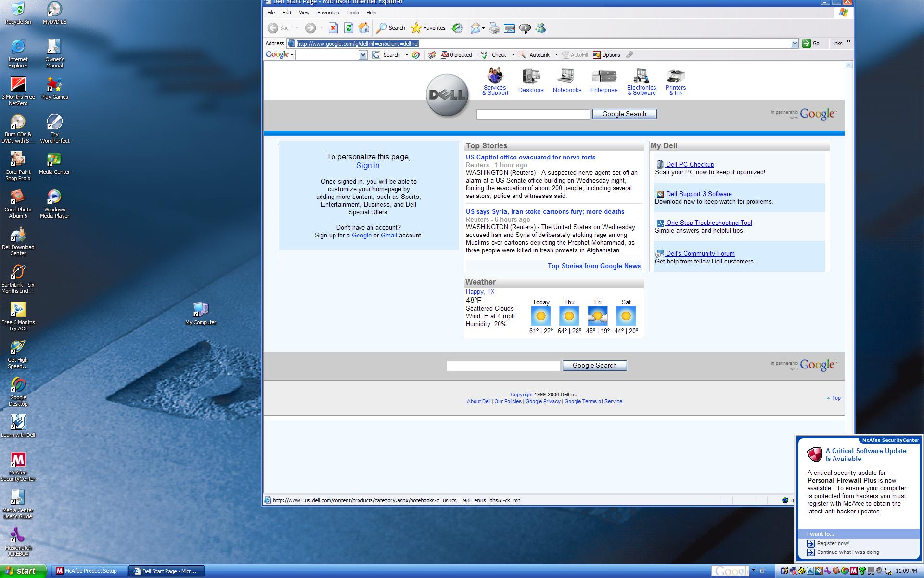Open the Google logo menu dropdown in toolbar
Image resolution: width=924 pixels, height=578 pixels.
pyautogui.click(x=292, y=55)
